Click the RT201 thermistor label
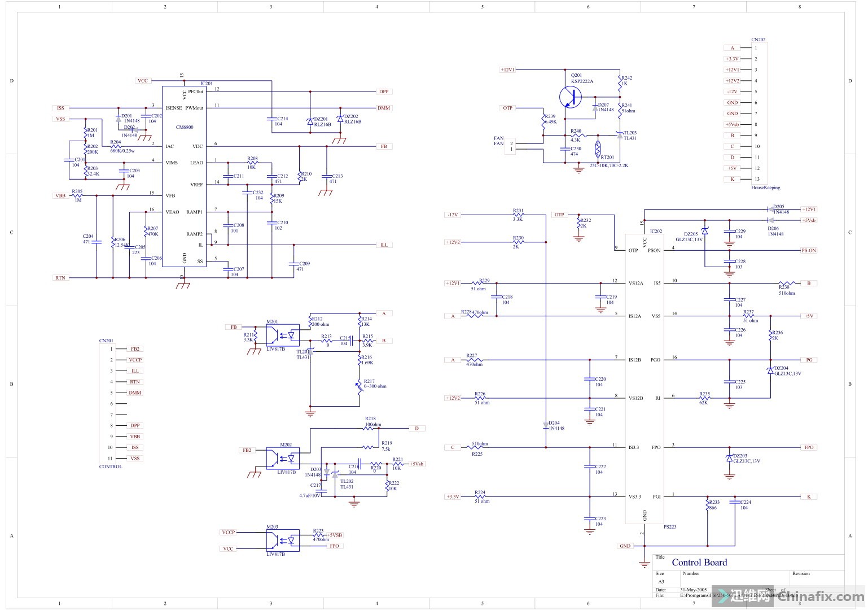The width and height of the screenshot is (868, 610). pos(607,158)
